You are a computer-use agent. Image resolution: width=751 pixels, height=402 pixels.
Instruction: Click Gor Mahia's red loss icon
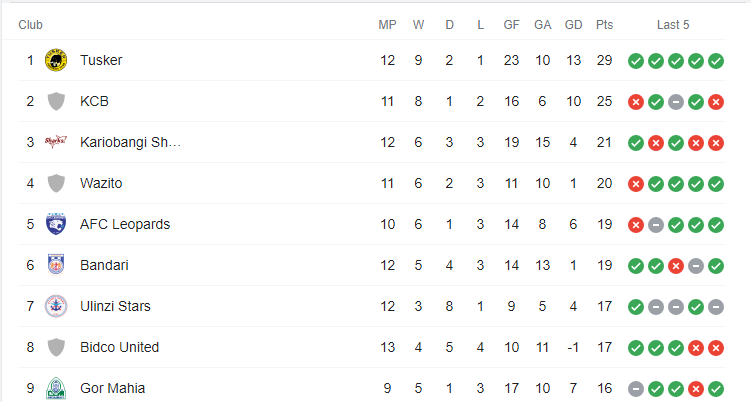click(x=696, y=389)
